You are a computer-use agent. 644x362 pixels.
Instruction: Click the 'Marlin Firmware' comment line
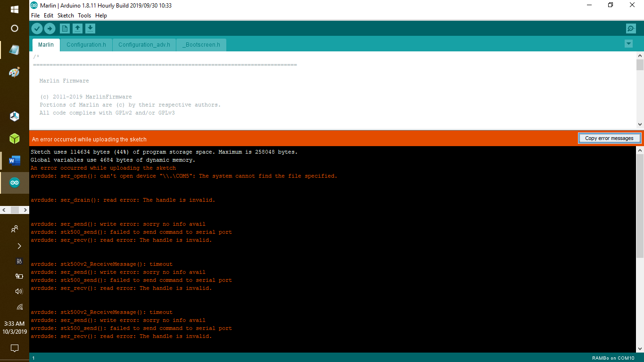tap(64, 81)
